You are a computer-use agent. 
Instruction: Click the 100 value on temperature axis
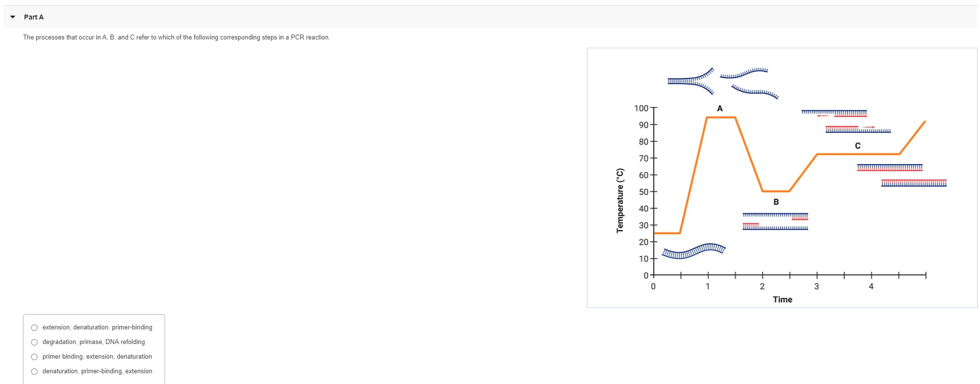click(x=641, y=108)
